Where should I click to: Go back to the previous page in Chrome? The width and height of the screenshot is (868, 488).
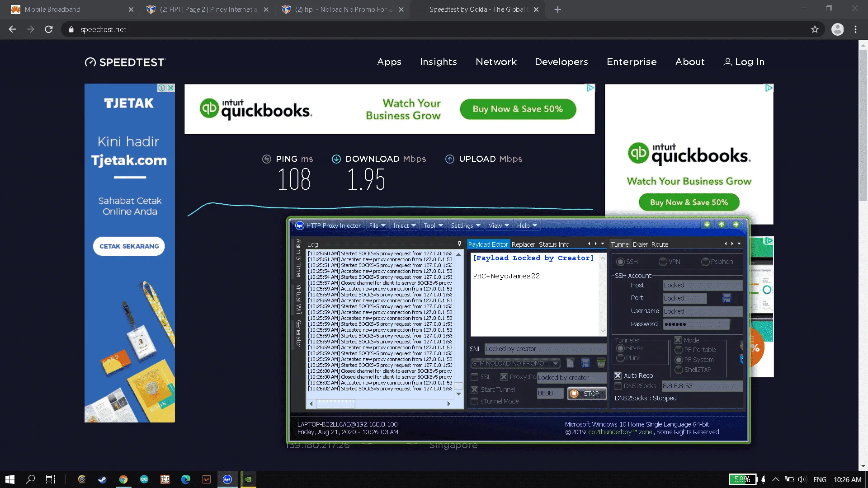coord(13,29)
